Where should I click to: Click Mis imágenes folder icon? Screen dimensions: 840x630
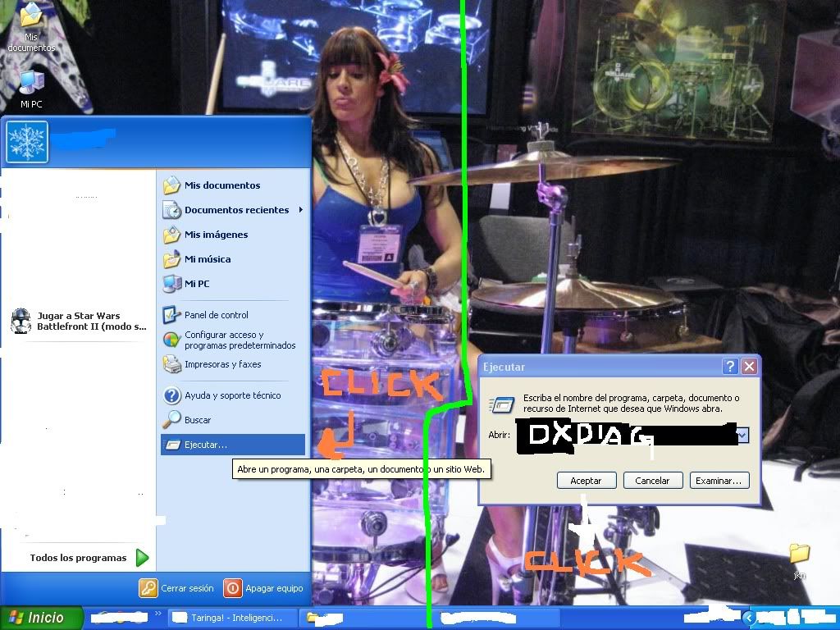171,235
